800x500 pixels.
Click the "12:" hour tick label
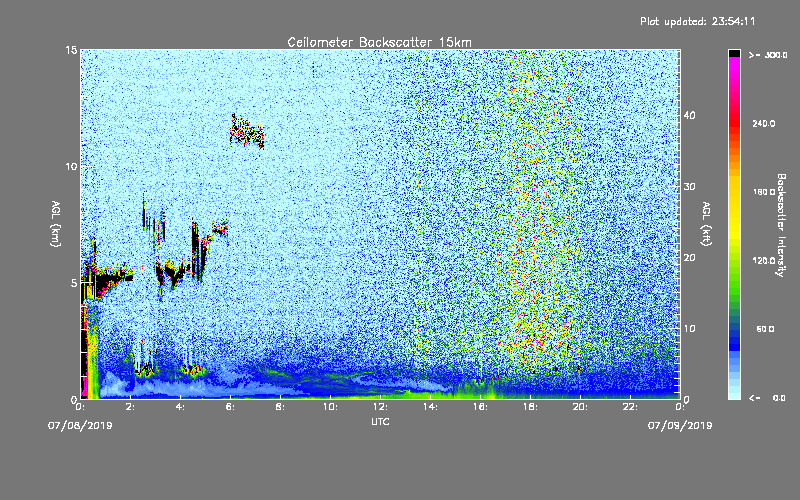380,407
